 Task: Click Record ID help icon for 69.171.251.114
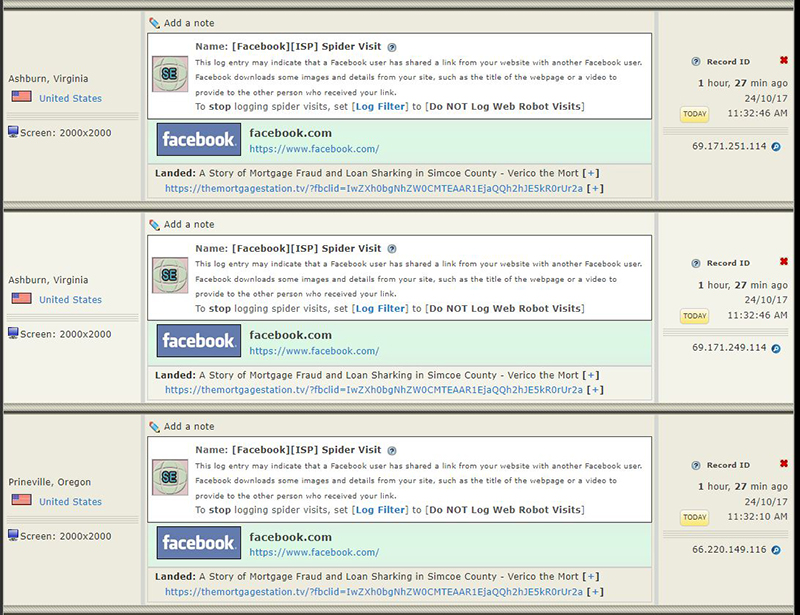[x=696, y=62]
